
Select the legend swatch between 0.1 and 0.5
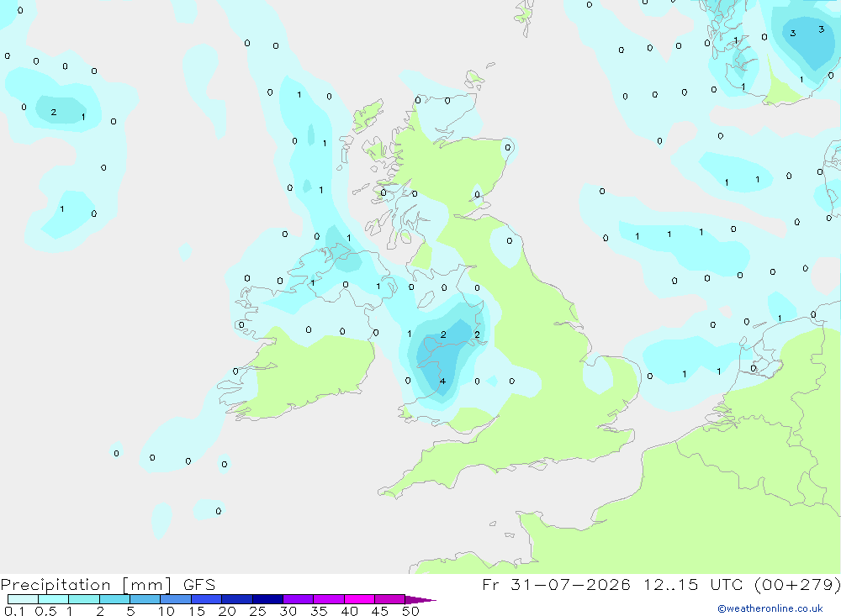tap(23, 599)
